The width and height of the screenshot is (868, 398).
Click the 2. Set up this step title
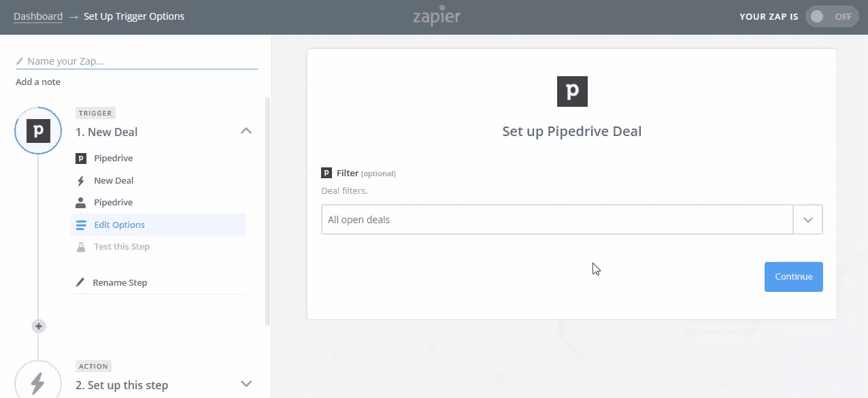pos(122,385)
